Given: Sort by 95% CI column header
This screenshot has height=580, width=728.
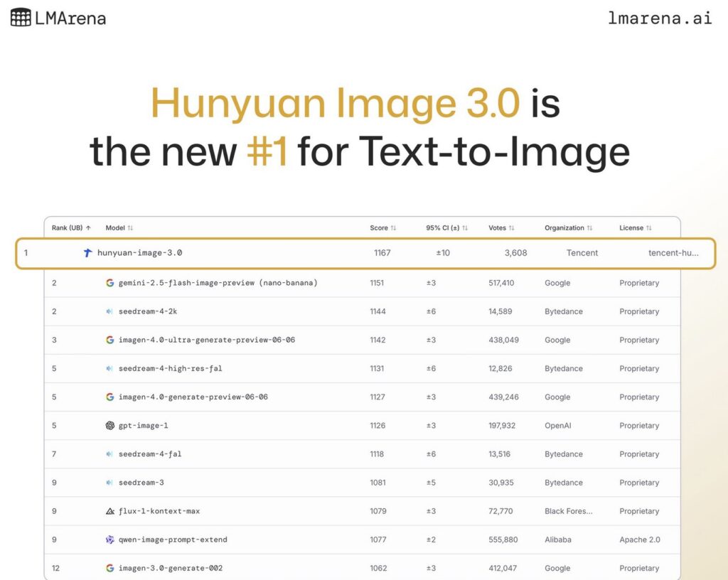Looking at the screenshot, I should click(x=446, y=228).
